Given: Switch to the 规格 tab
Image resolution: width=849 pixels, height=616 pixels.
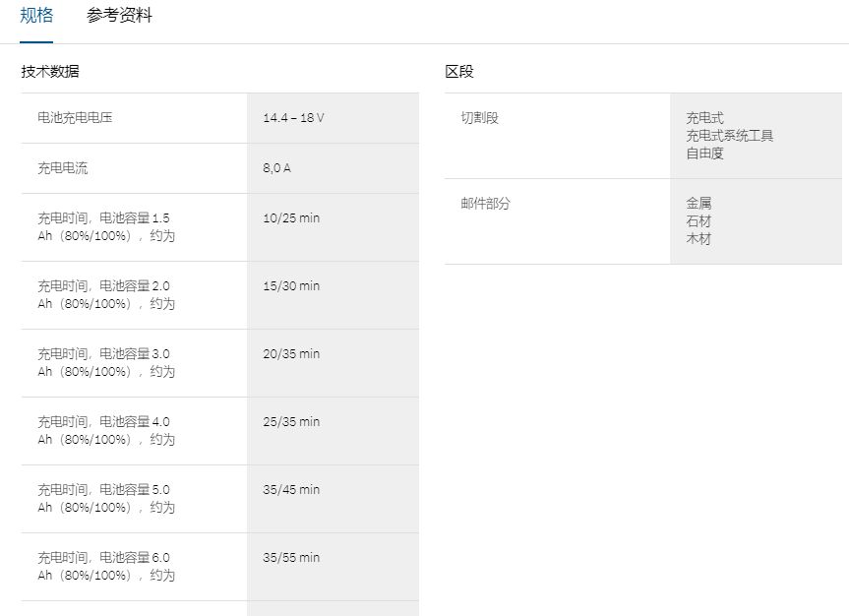Looking at the screenshot, I should [36, 16].
